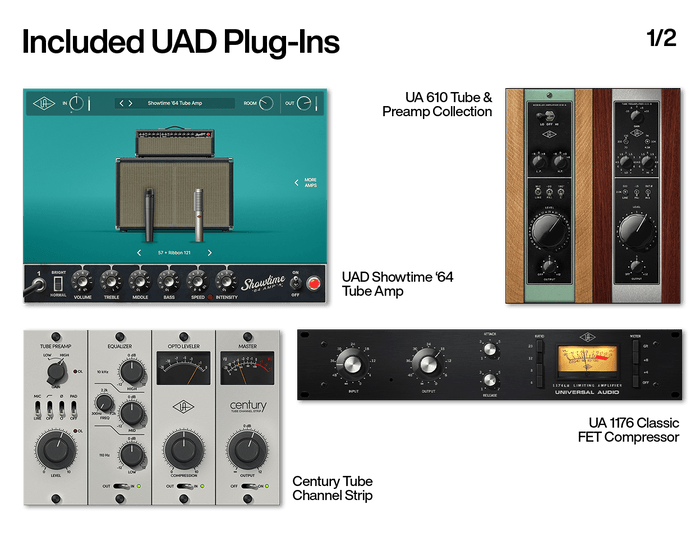Select ratio 20 button on 1176

tap(541, 346)
